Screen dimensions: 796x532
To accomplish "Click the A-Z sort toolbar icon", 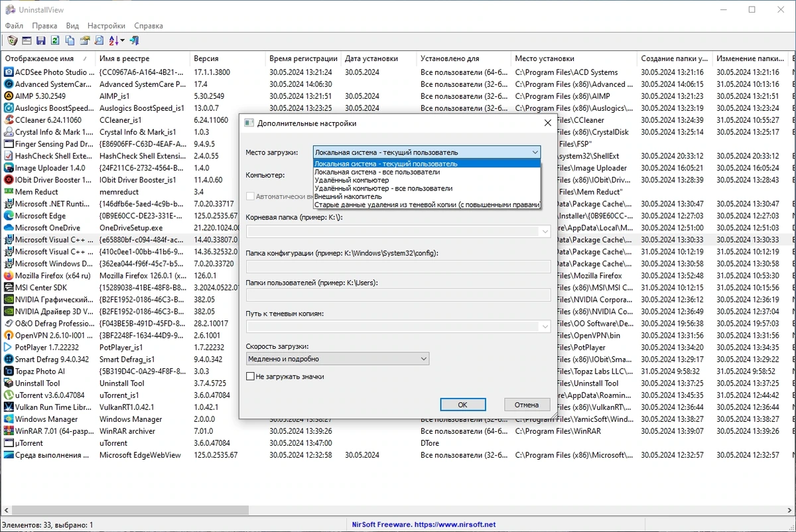I will pyautogui.click(x=113, y=41).
